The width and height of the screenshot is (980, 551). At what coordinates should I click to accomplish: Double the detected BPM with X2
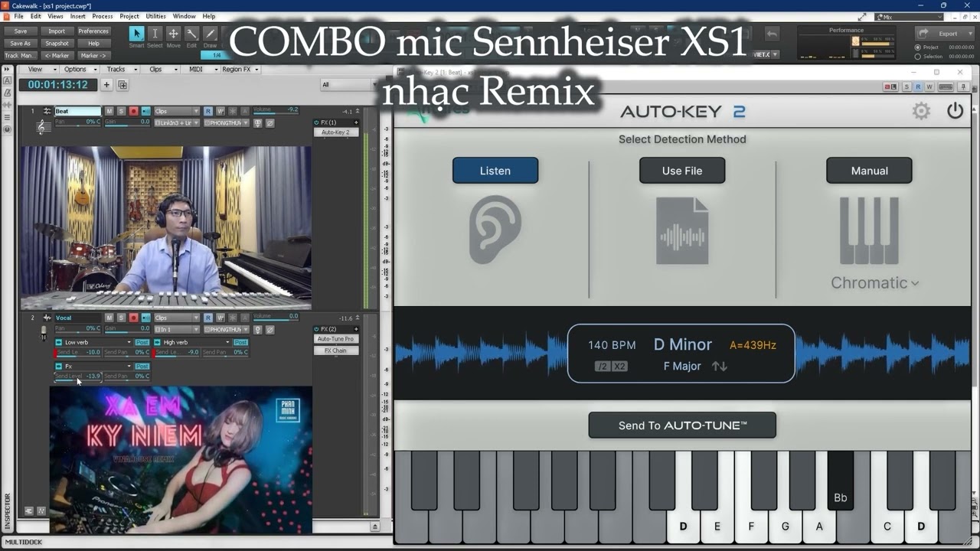(x=619, y=367)
